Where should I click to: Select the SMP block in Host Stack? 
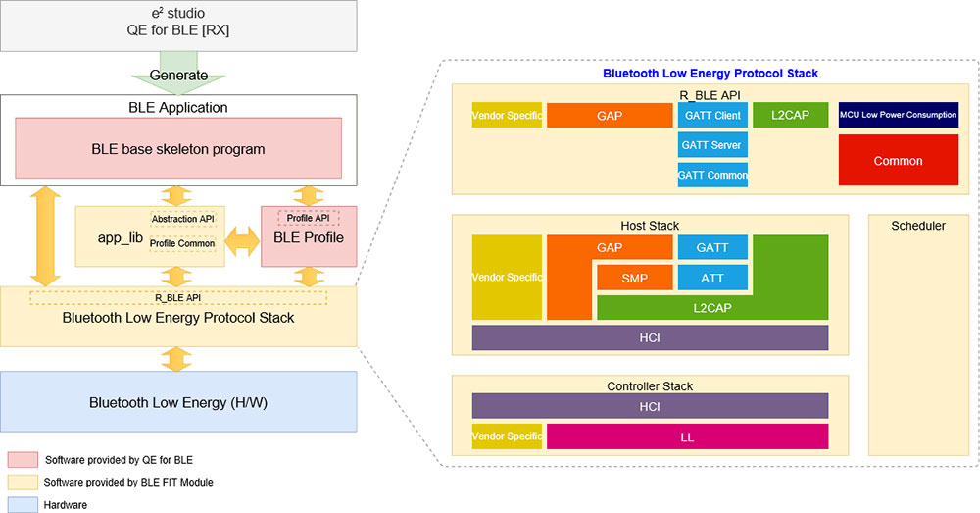(x=634, y=278)
